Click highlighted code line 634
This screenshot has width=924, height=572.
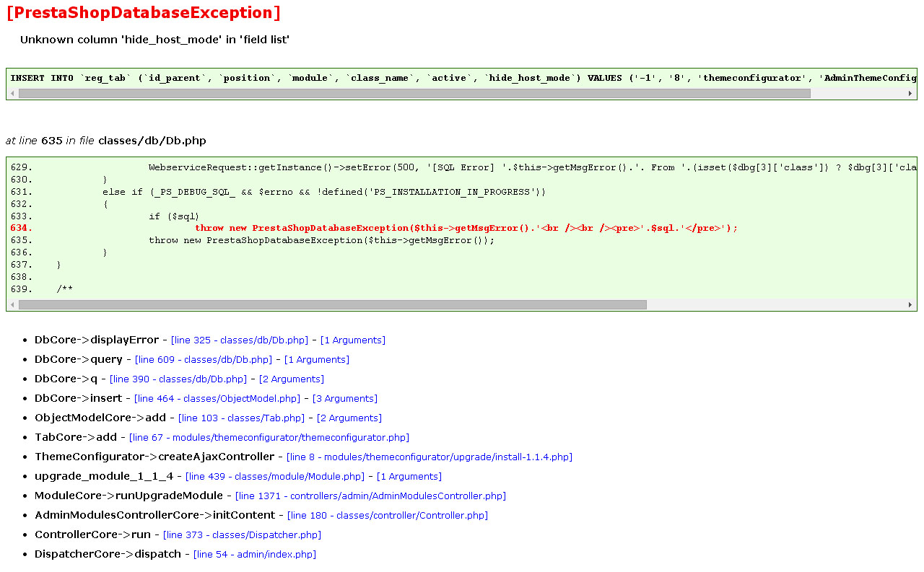coord(466,228)
